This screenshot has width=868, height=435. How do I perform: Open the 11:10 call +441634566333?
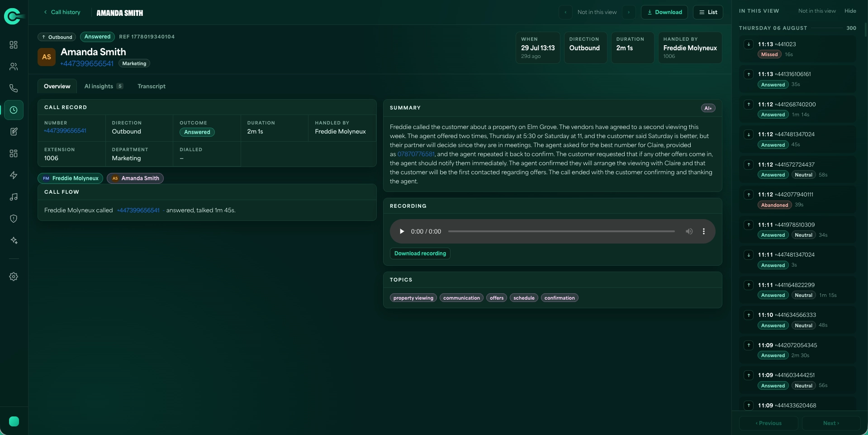pos(798,320)
